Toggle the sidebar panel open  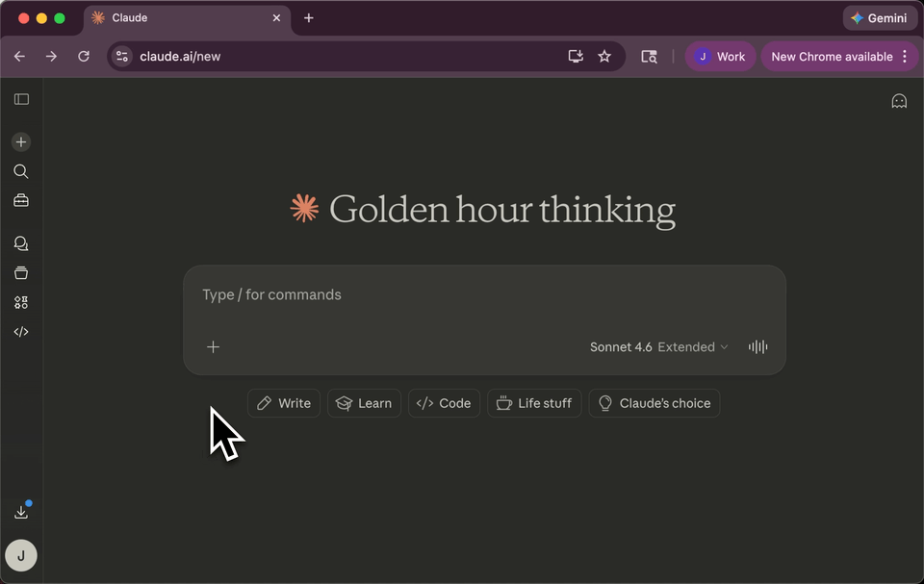[21, 99]
